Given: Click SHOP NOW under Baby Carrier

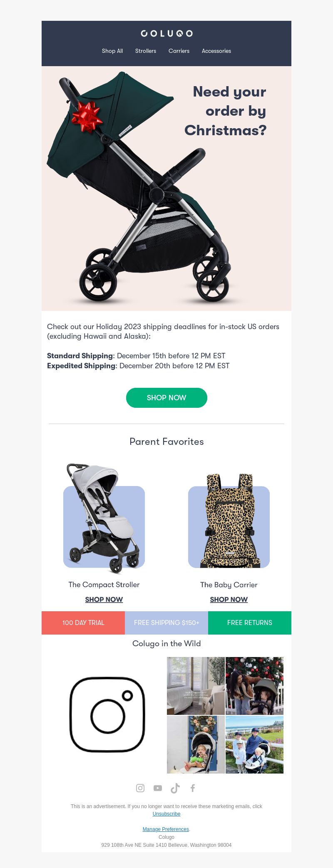Looking at the screenshot, I should (229, 600).
